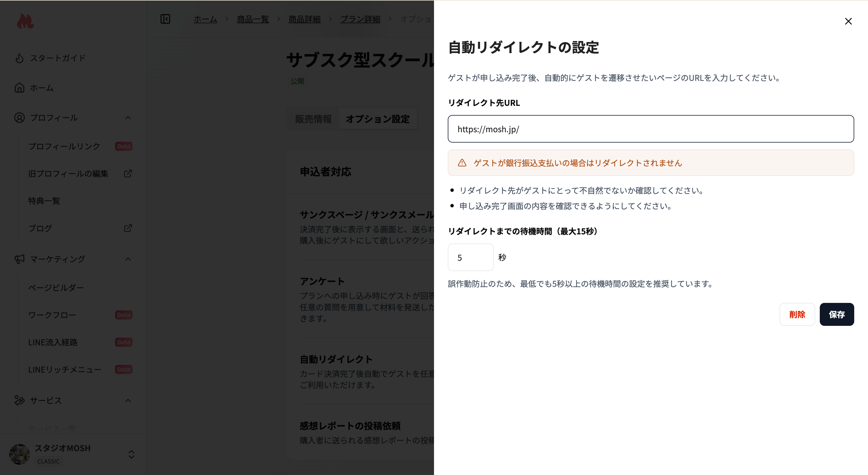This screenshot has width=868, height=475.
Task: Click the Beta badge next to プロフィールリンク
Action: [124, 146]
